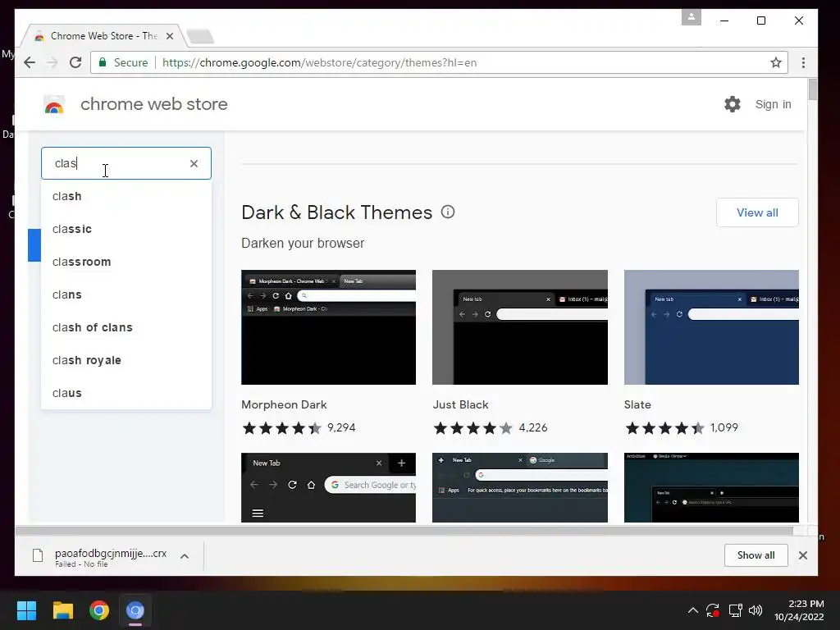Screen dimensions: 840x630
Task: Select the Chrome Web Store tab
Action: [104, 36]
